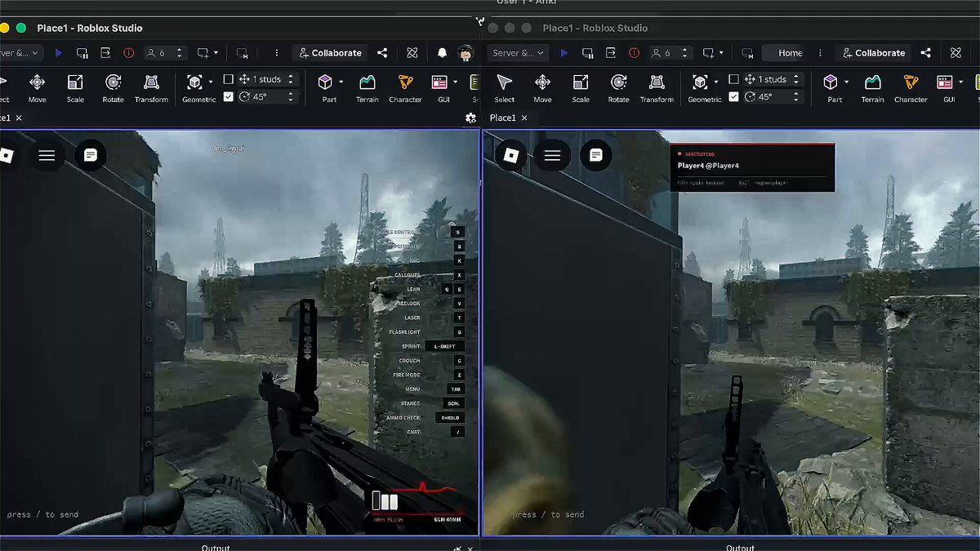This screenshot has height=551, width=980.
Task: Open viewport settings gear in left window
Action: (x=470, y=118)
